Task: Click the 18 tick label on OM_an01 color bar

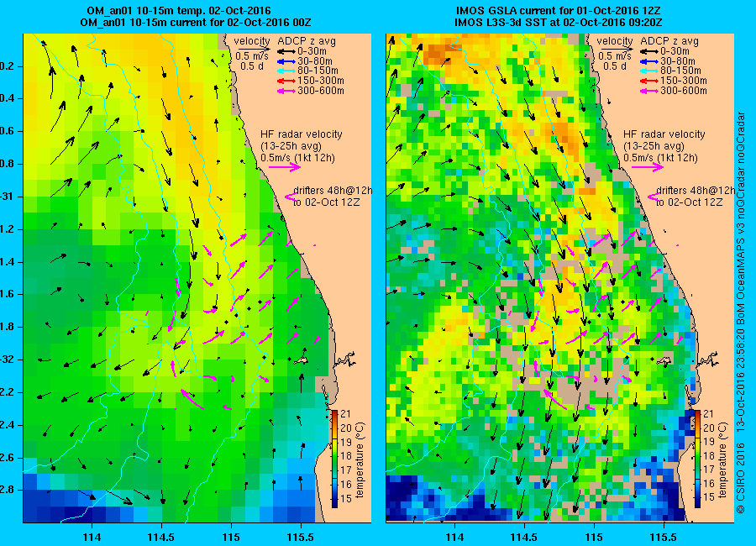Action: [346, 456]
